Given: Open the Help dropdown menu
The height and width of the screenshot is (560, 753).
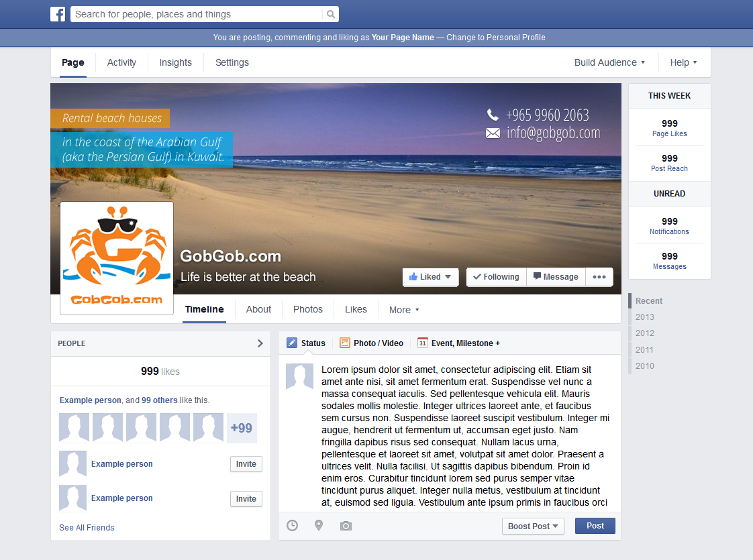Looking at the screenshot, I should (683, 62).
